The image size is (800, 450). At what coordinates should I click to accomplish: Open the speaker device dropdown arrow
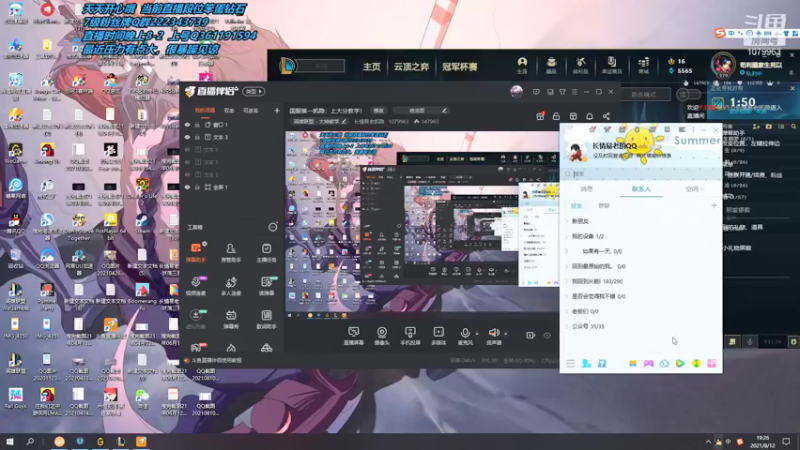[x=505, y=334]
